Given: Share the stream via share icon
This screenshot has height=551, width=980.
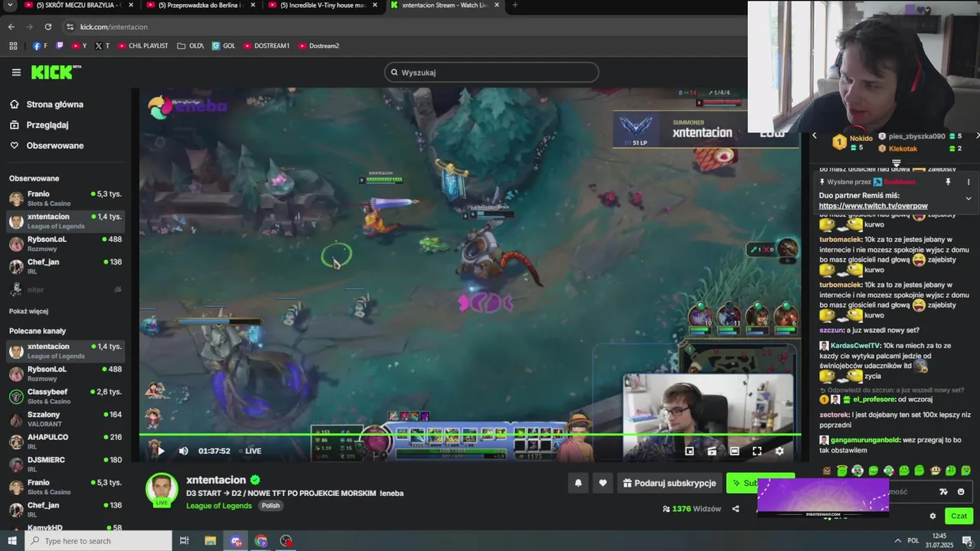Looking at the screenshot, I should 736,509.
